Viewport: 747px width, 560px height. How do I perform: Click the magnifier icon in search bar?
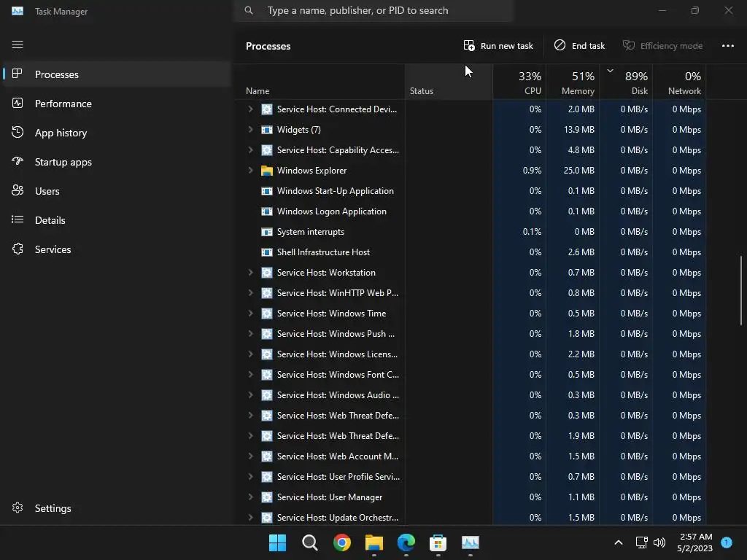pos(249,10)
